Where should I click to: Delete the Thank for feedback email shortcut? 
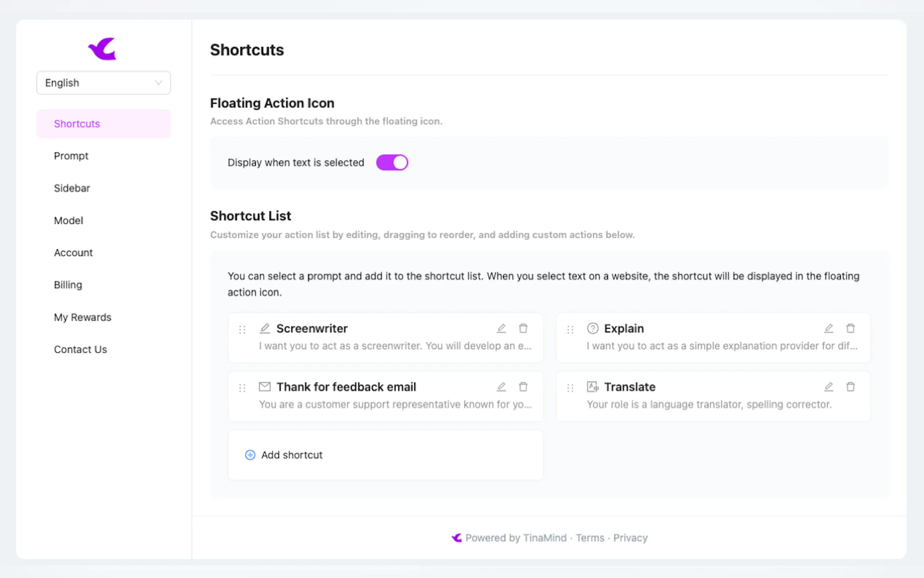click(x=523, y=387)
